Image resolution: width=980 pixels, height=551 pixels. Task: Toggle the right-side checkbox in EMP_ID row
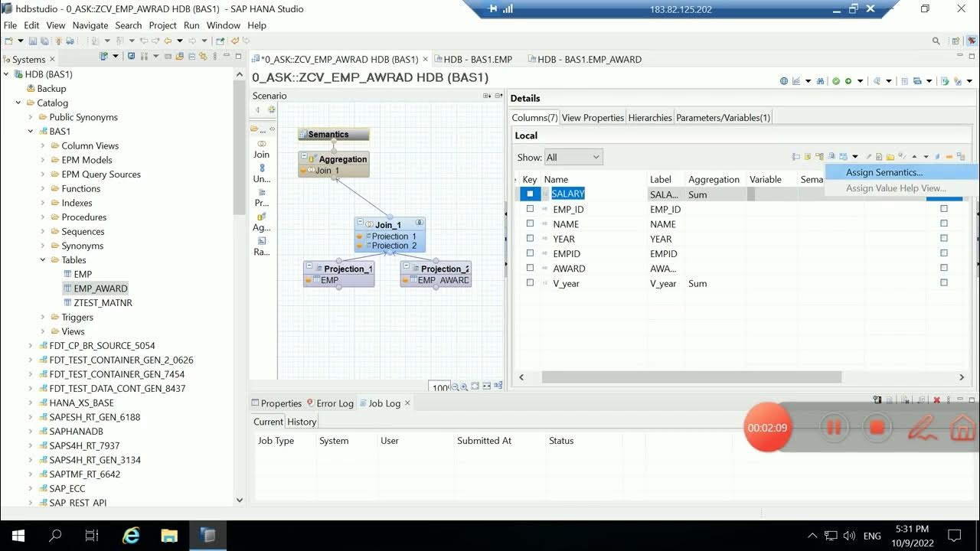(944, 208)
